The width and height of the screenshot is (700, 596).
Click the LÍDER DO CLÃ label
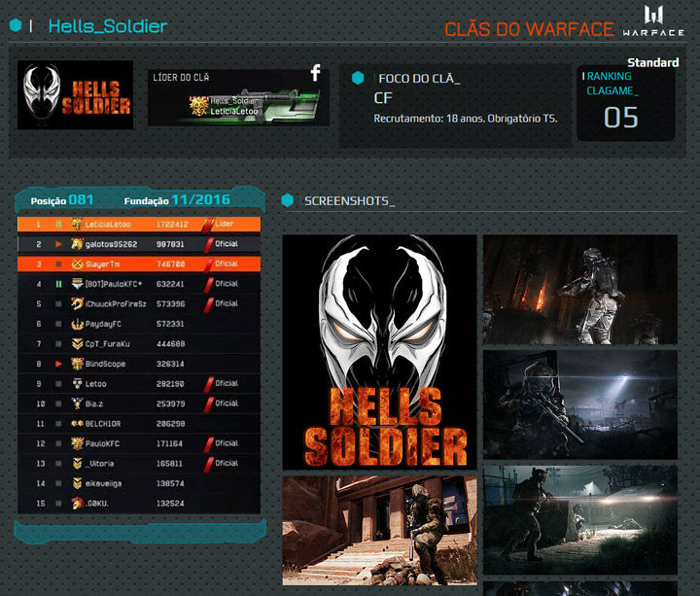pos(181,77)
